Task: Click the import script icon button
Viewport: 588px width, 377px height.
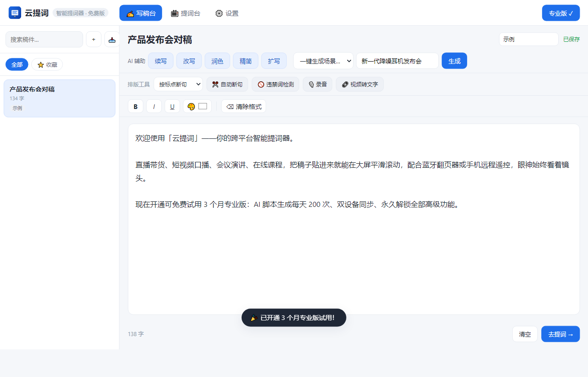Action: click(112, 39)
